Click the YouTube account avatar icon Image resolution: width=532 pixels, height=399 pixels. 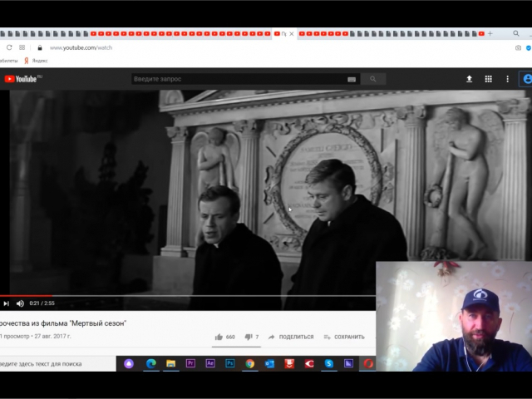tap(527, 79)
